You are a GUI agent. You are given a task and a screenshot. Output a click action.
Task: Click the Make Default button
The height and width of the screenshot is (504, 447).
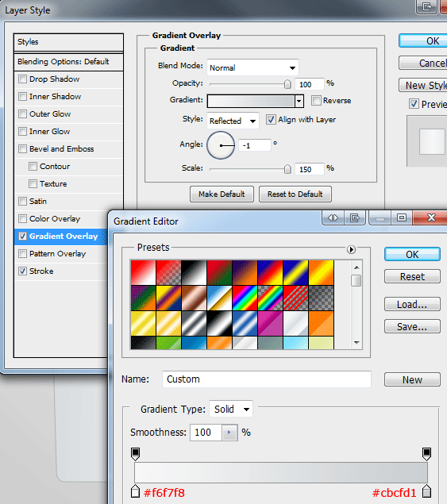click(x=222, y=194)
